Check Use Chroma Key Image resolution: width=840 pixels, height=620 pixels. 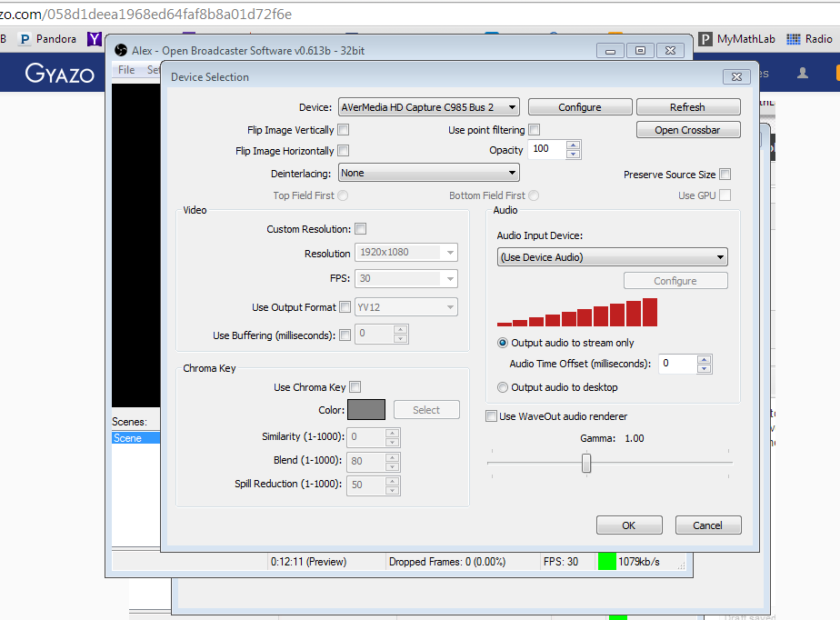click(355, 387)
